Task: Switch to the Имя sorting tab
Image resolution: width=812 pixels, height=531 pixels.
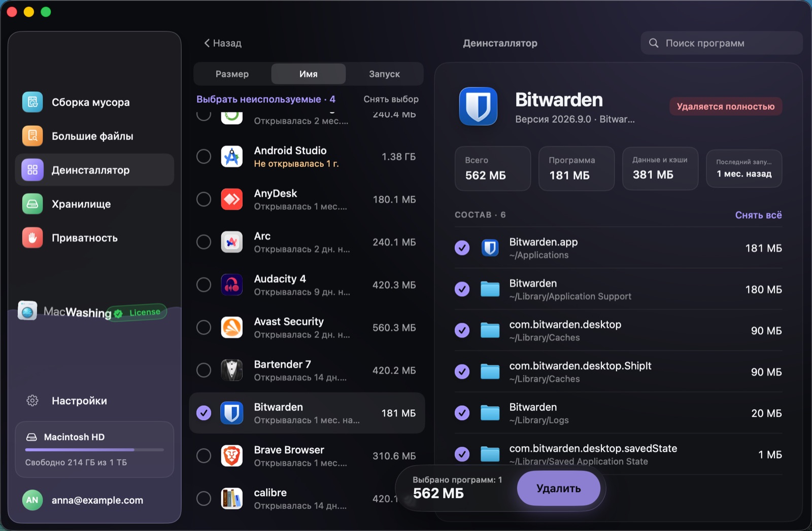Action: coord(309,74)
